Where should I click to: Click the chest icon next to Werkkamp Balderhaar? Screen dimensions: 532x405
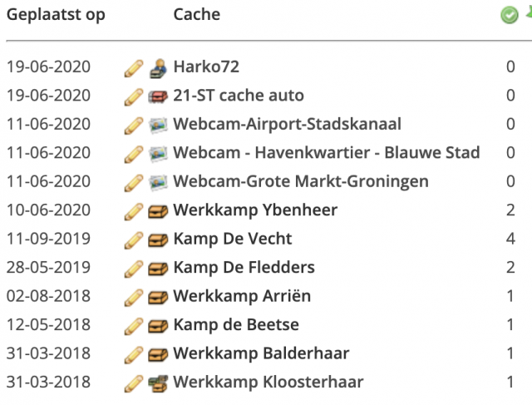coord(158,355)
